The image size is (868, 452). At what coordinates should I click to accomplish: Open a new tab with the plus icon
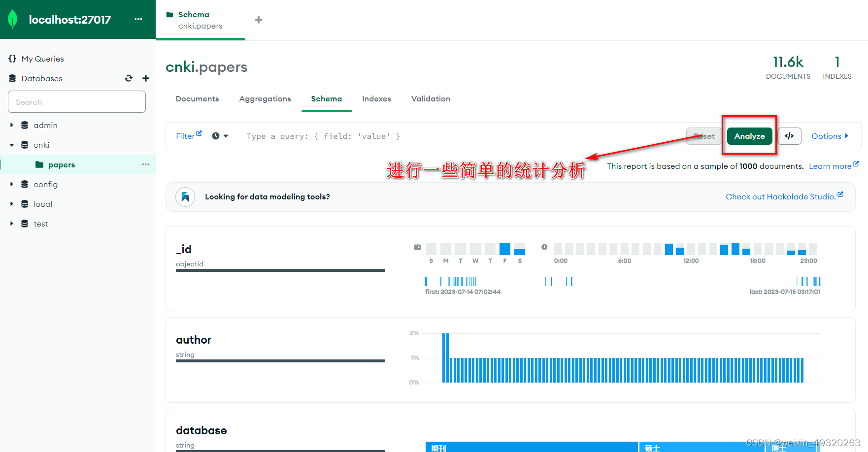(x=258, y=20)
